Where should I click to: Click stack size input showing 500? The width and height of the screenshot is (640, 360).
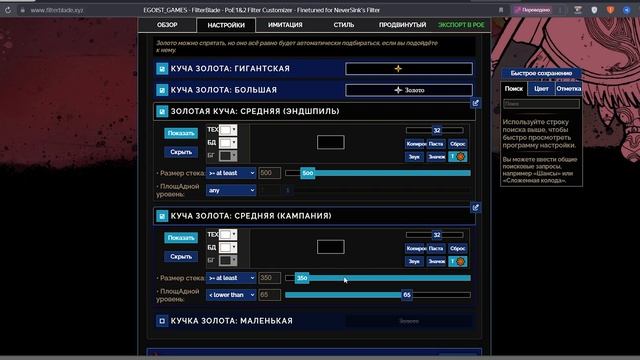coord(269,173)
